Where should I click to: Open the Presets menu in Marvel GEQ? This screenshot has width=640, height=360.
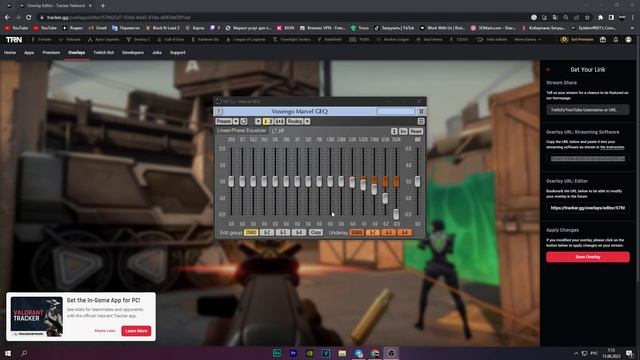[224, 121]
